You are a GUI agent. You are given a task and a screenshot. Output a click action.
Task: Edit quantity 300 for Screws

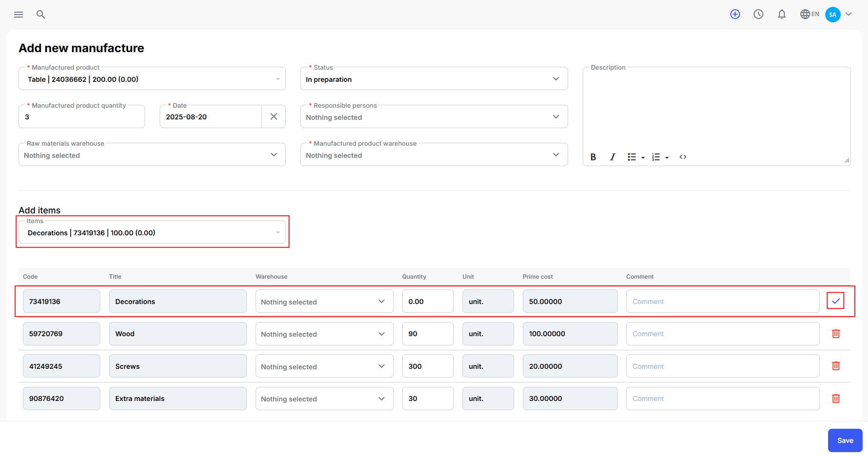coord(427,366)
